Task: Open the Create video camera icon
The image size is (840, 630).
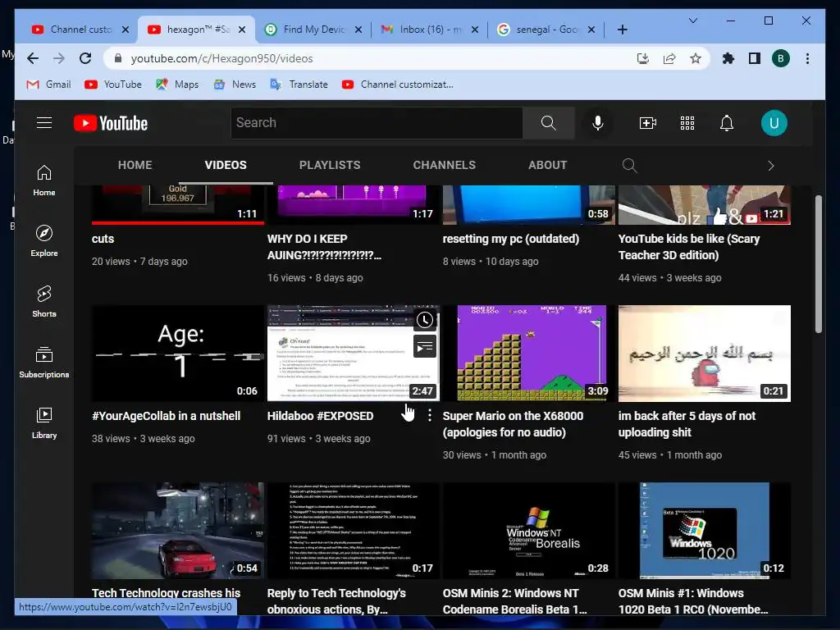Action: pos(648,123)
